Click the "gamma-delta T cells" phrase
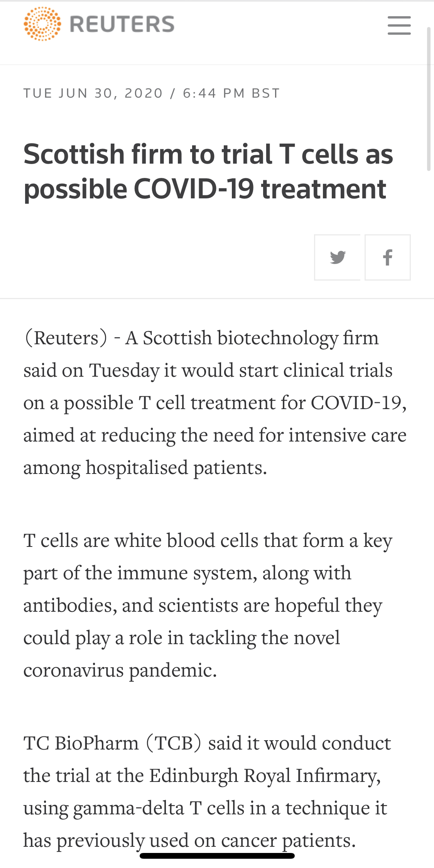 pos(150,808)
